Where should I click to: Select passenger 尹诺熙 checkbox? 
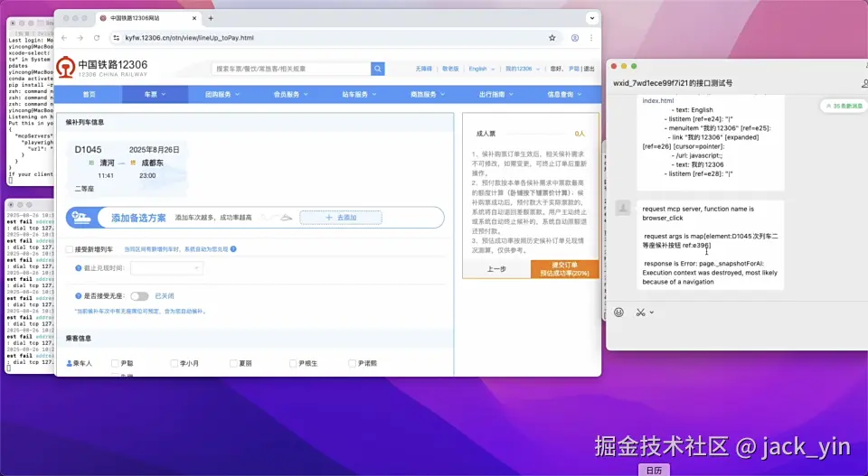352,363
